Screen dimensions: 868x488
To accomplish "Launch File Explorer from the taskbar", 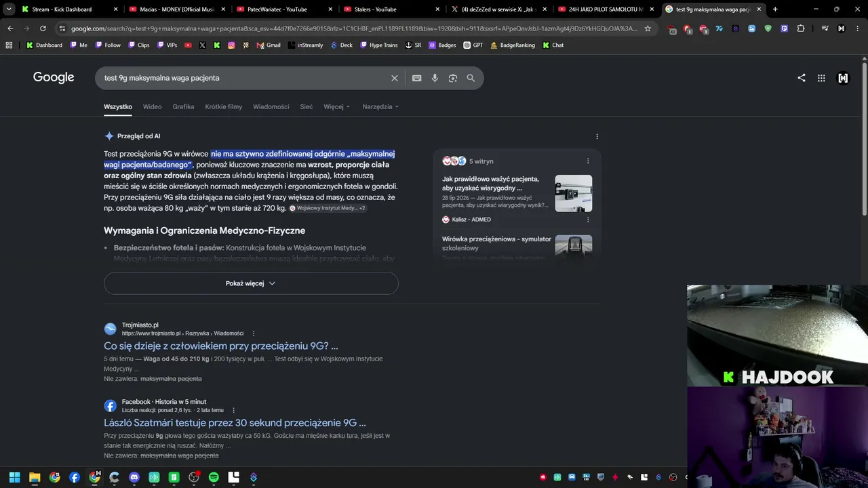I will [35, 477].
